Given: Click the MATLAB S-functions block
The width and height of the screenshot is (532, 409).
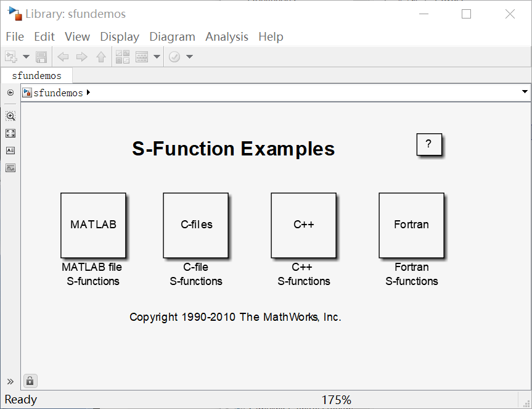Looking at the screenshot, I should pyautogui.click(x=93, y=225).
